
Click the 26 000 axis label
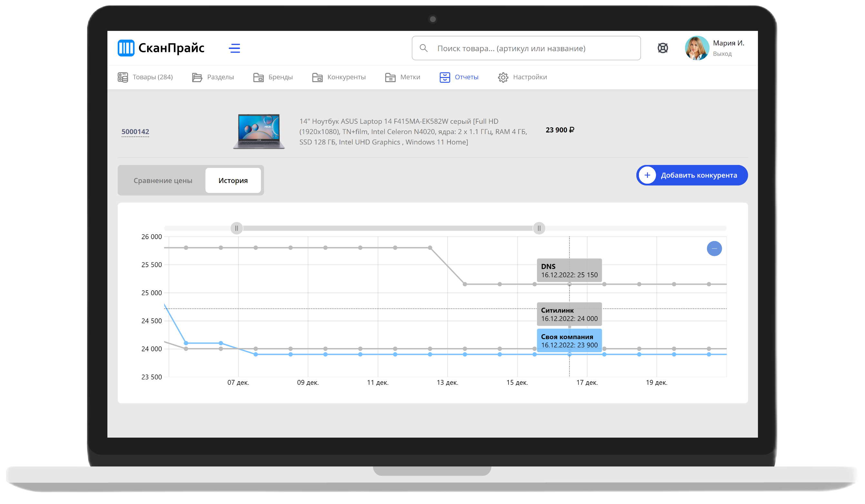[x=151, y=237]
